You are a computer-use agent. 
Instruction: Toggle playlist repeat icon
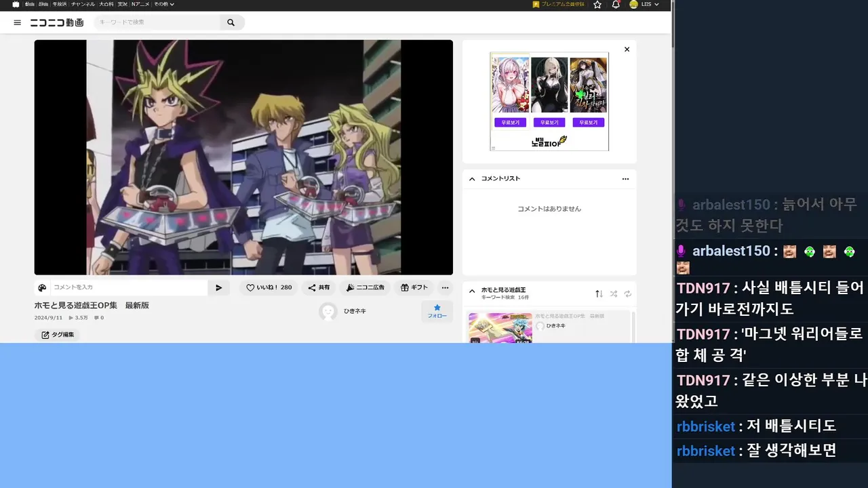628,293
